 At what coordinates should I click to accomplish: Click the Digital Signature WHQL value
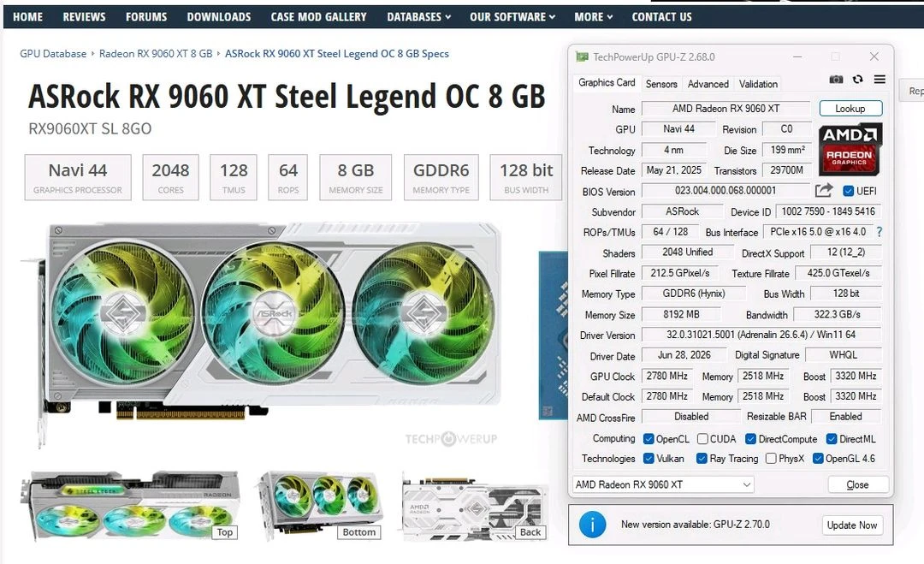(x=844, y=355)
